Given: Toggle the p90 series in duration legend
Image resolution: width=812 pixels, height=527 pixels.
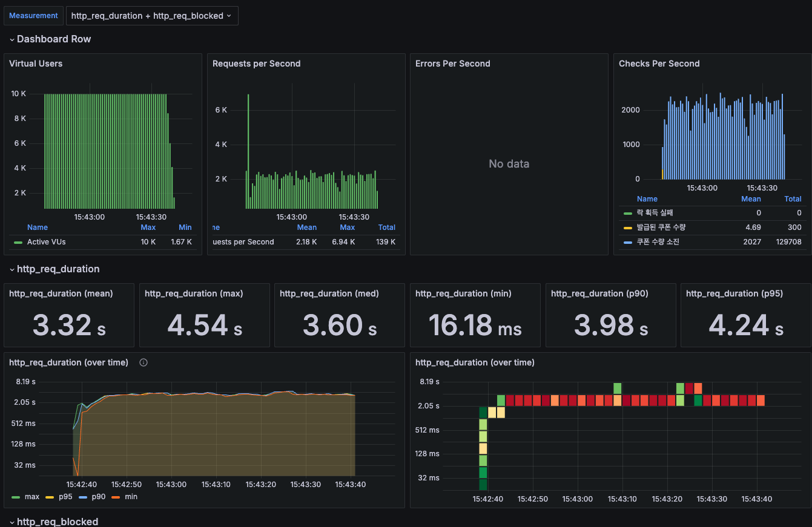Looking at the screenshot, I should [99, 497].
